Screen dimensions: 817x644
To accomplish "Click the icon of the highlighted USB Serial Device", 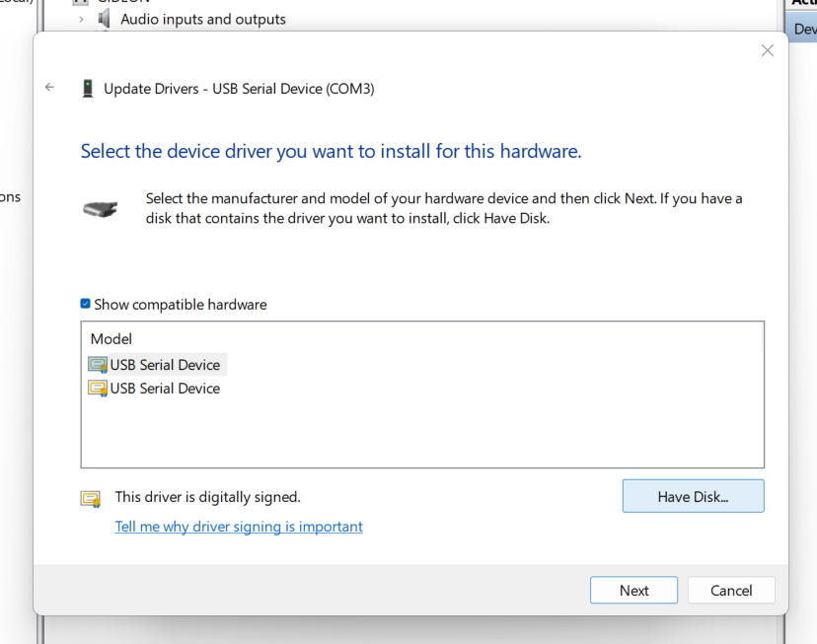I will [98, 365].
